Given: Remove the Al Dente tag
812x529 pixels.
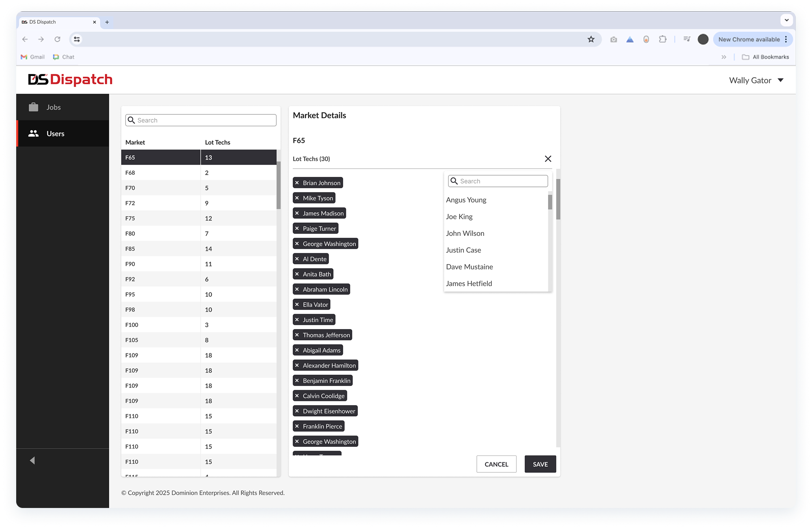Looking at the screenshot, I should (x=297, y=259).
